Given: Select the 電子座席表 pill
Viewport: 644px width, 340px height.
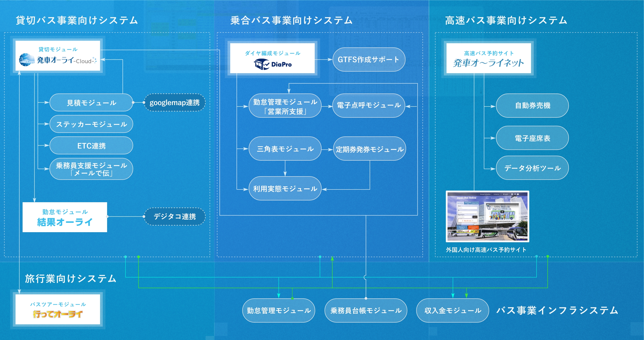Looking at the screenshot, I should tap(532, 138).
